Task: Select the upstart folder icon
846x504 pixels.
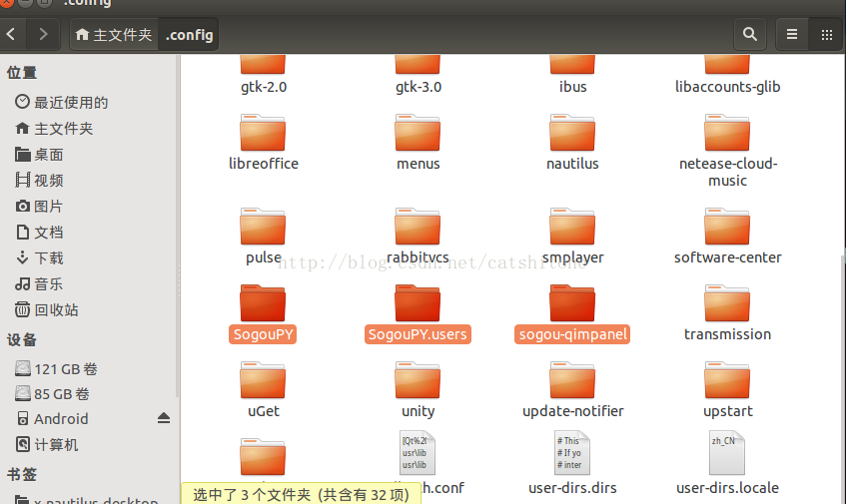Action: [727, 380]
